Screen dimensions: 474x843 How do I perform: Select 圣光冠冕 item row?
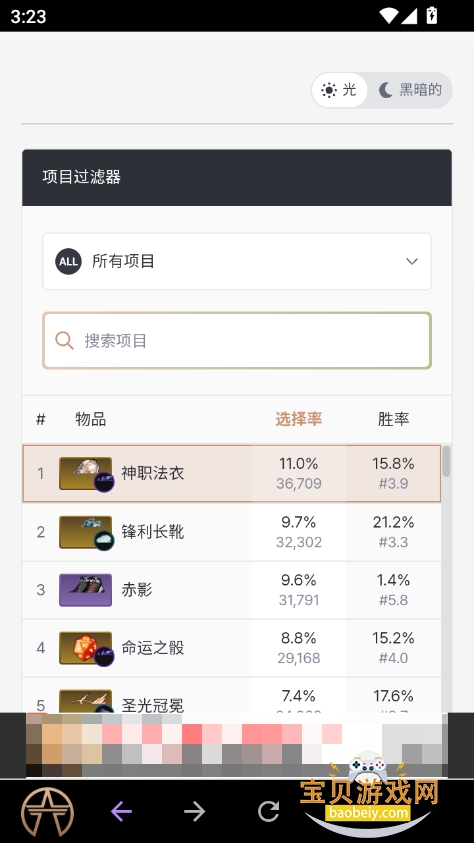pyautogui.click(x=232, y=695)
